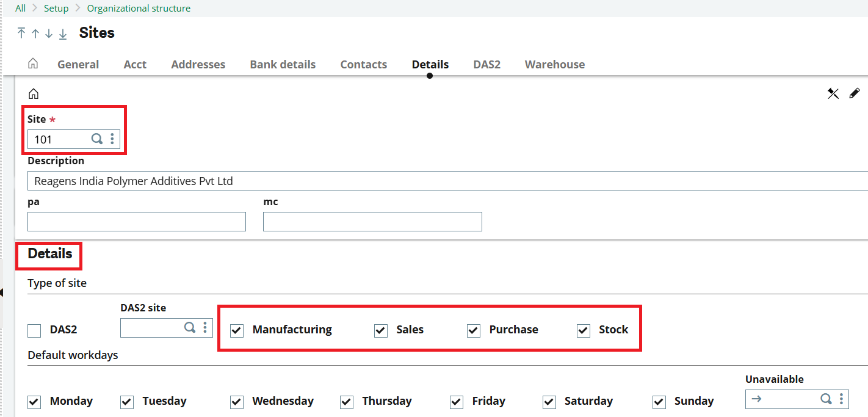Open the Site field options menu

coord(112,139)
